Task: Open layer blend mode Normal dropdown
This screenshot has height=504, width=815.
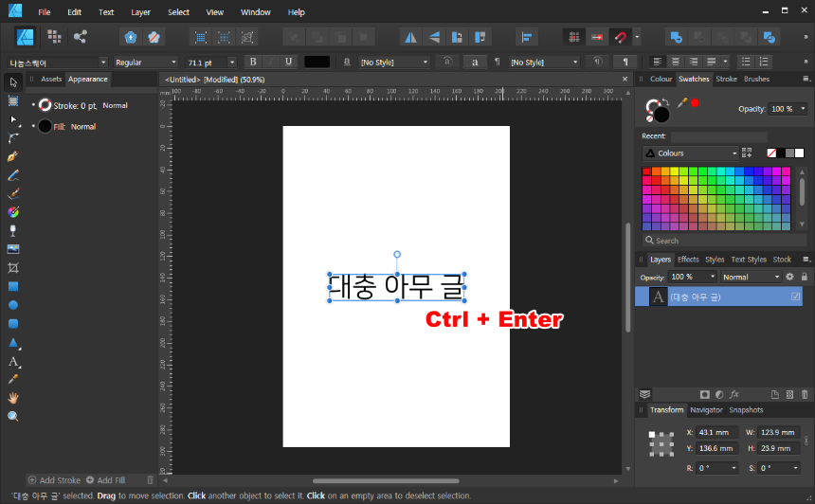Action: point(752,277)
